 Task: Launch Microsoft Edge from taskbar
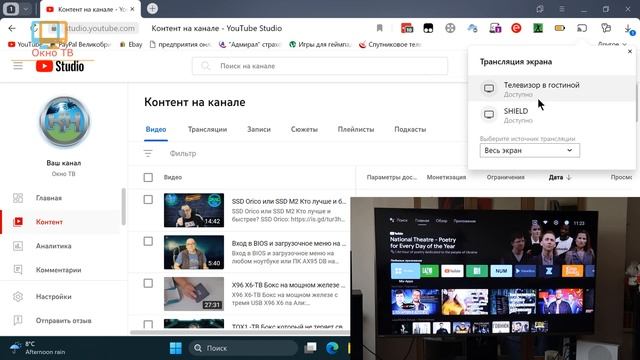point(332,348)
